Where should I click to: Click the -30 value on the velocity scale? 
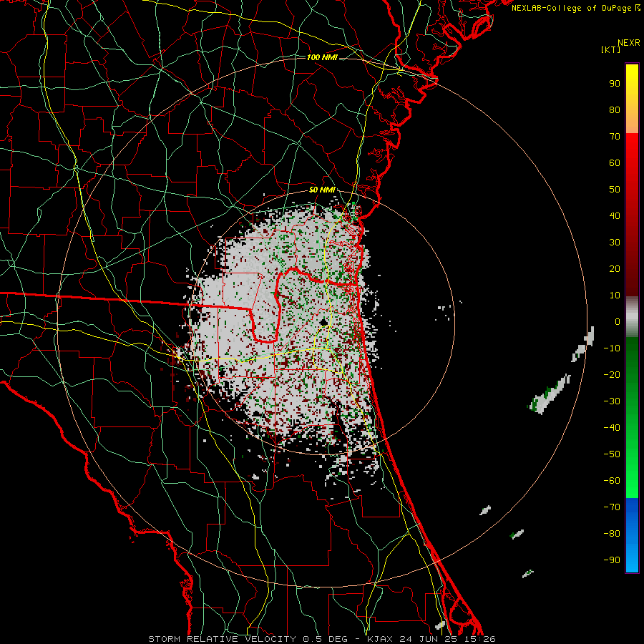[x=612, y=401]
